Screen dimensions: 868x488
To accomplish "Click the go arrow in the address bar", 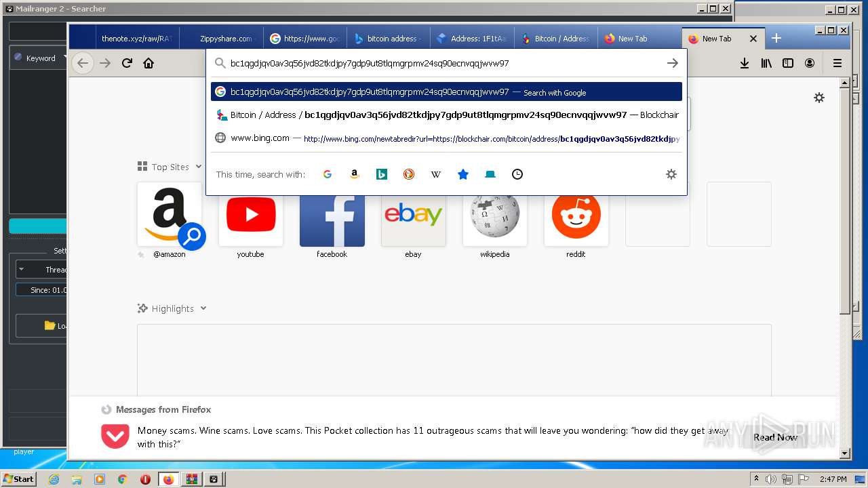I will click(x=672, y=63).
